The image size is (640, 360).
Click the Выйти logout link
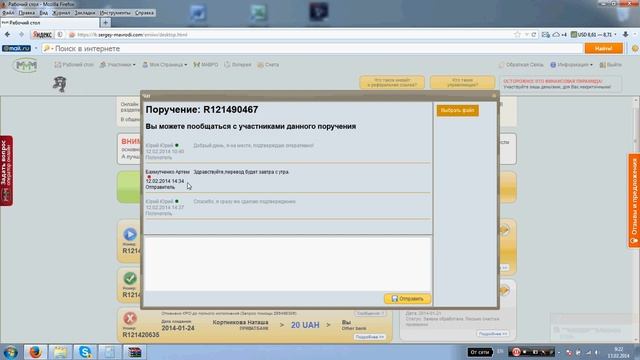(x=611, y=64)
